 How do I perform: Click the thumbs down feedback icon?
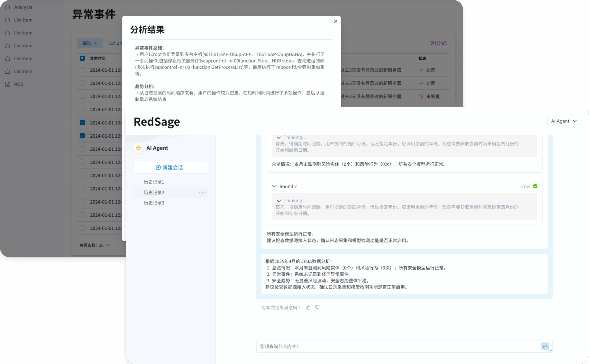tap(318, 307)
